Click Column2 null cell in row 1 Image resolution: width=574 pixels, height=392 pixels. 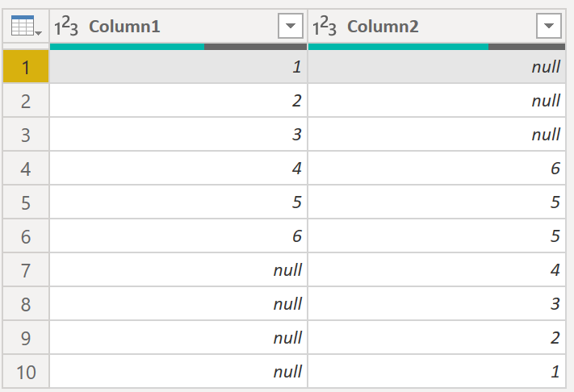437,67
